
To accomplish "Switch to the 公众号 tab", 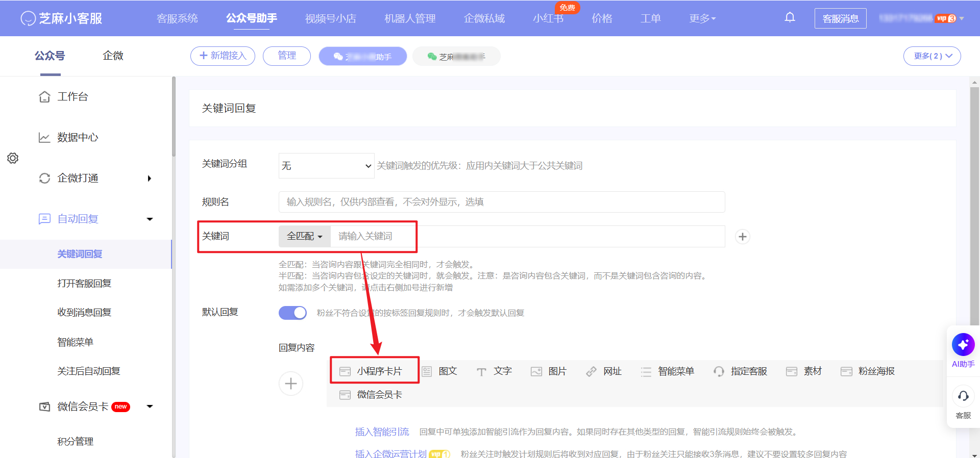I will [x=50, y=56].
